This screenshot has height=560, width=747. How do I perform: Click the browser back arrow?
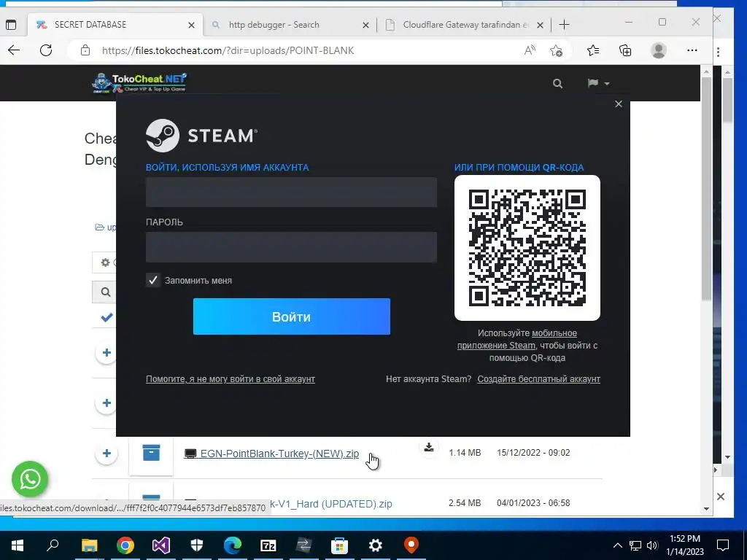pos(14,50)
